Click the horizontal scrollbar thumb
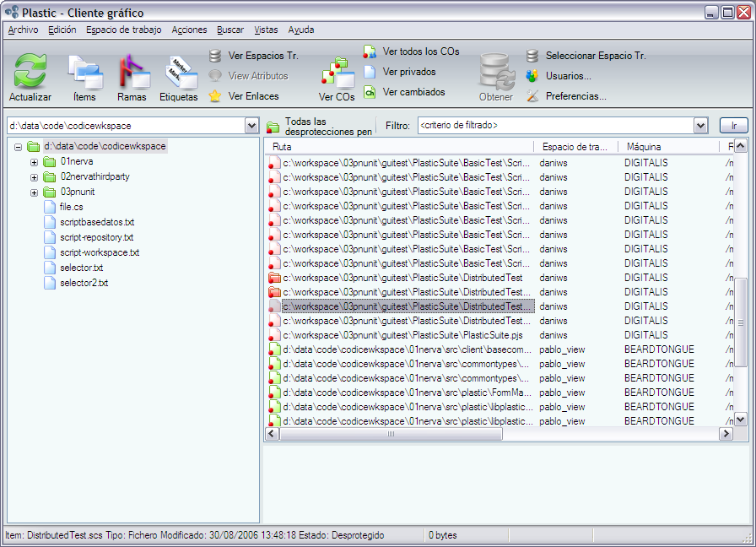 coord(391,434)
